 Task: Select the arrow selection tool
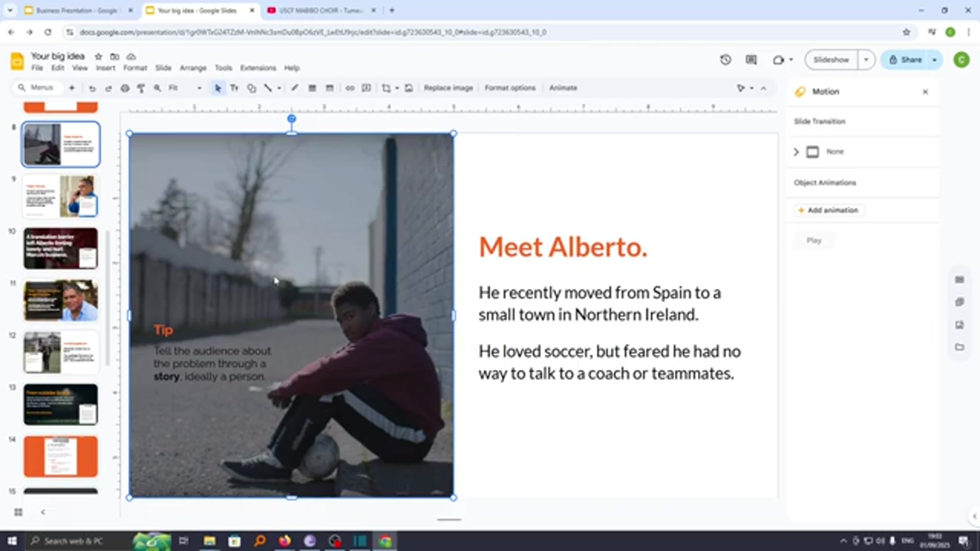tap(218, 88)
